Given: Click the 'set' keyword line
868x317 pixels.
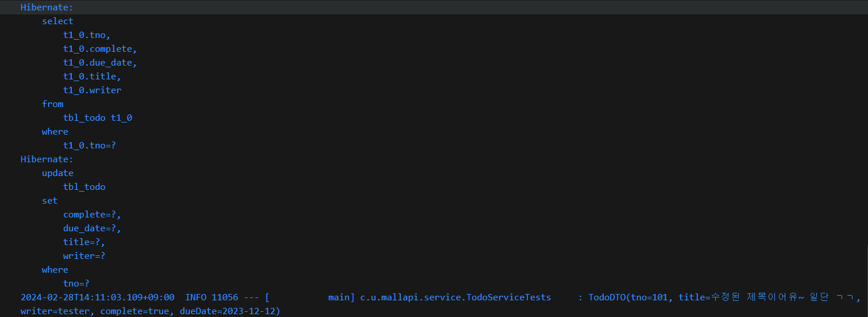Looking at the screenshot, I should pyautogui.click(x=50, y=201).
